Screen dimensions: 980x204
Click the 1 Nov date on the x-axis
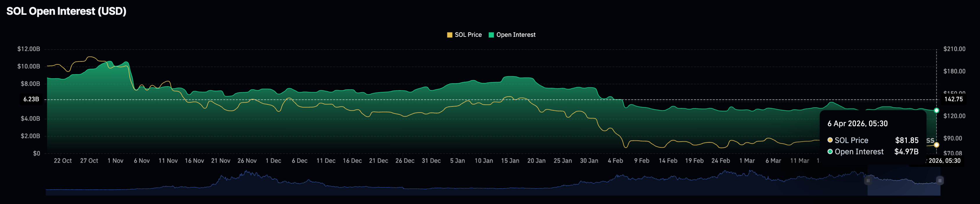(115, 161)
